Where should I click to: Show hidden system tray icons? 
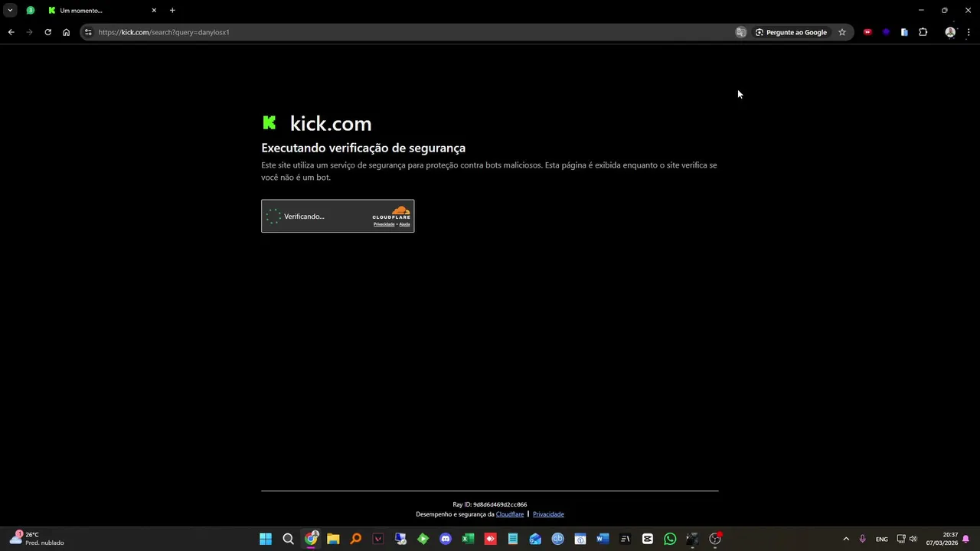coord(846,539)
